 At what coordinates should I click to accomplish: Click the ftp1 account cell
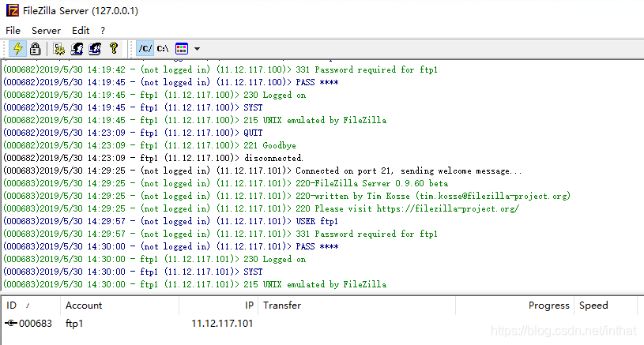coord(74,324)
